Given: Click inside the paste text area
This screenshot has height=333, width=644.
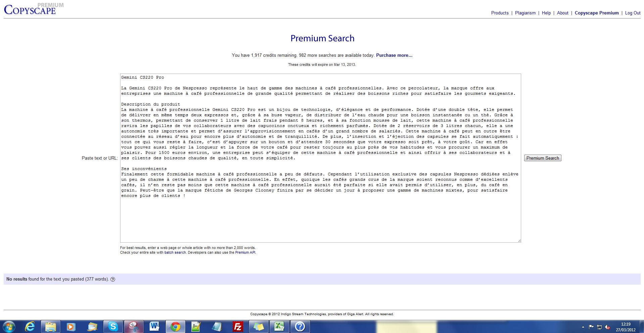Looking at the screenshot, I should [x=320, y=218].
